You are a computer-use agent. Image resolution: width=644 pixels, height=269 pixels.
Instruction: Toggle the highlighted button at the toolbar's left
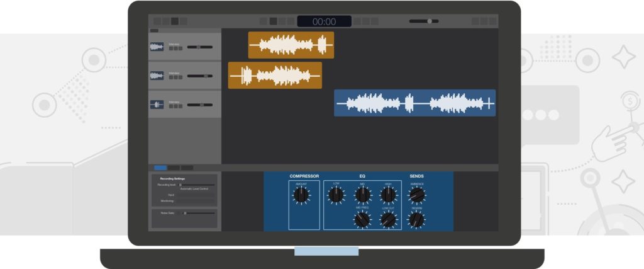(175, 21)
